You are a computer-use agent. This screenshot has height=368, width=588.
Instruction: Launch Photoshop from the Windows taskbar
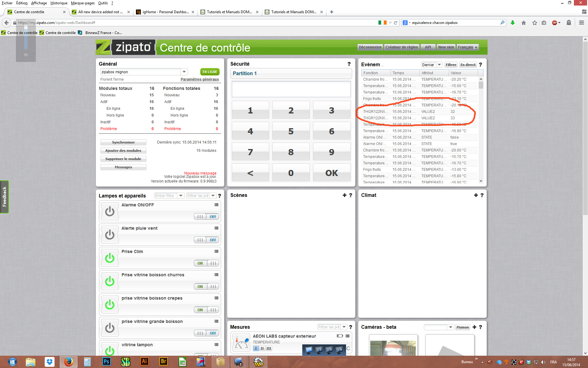(106, 362)
